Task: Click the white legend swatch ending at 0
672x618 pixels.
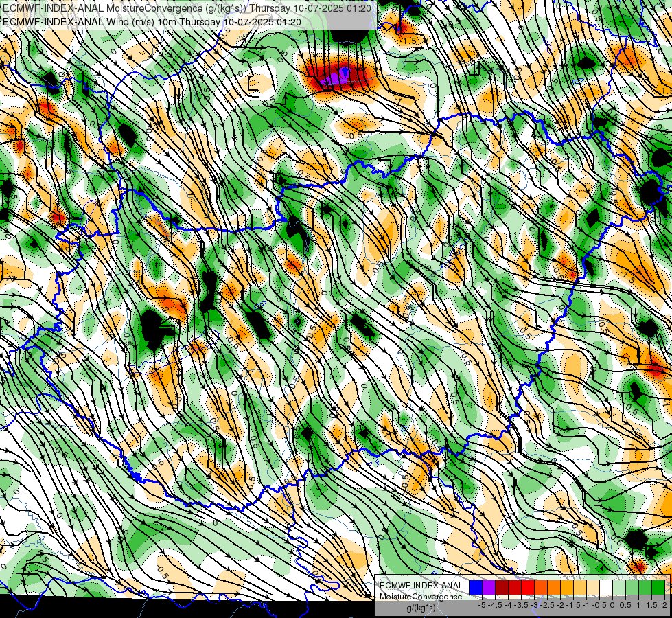Action: point(606,588)
